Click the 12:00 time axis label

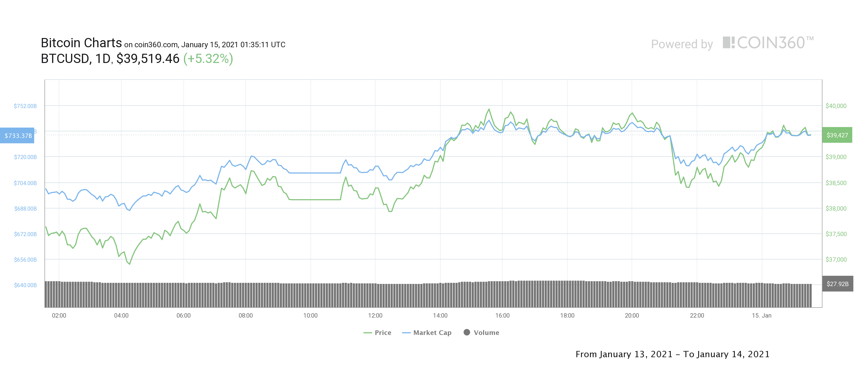[x=375, y=316]
